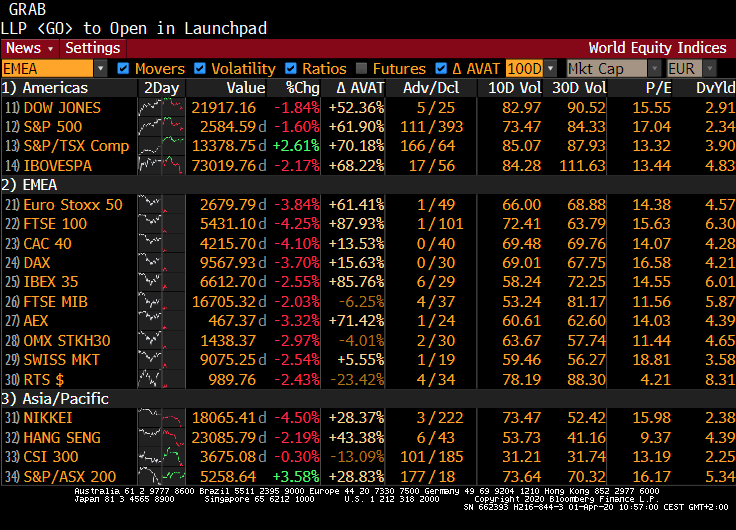Click the World Equity Indices title

[x=658, y=48]
